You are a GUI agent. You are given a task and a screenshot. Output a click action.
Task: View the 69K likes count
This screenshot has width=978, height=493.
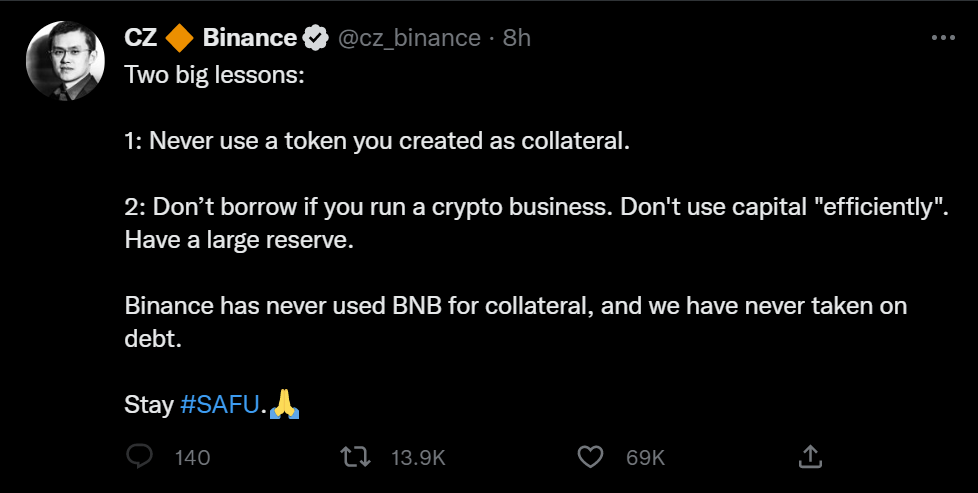[x=646, y=458]
